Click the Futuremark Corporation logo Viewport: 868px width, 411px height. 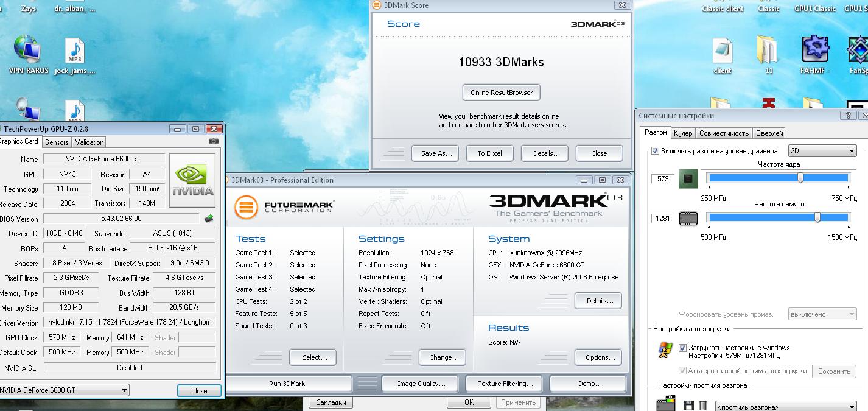285,206
